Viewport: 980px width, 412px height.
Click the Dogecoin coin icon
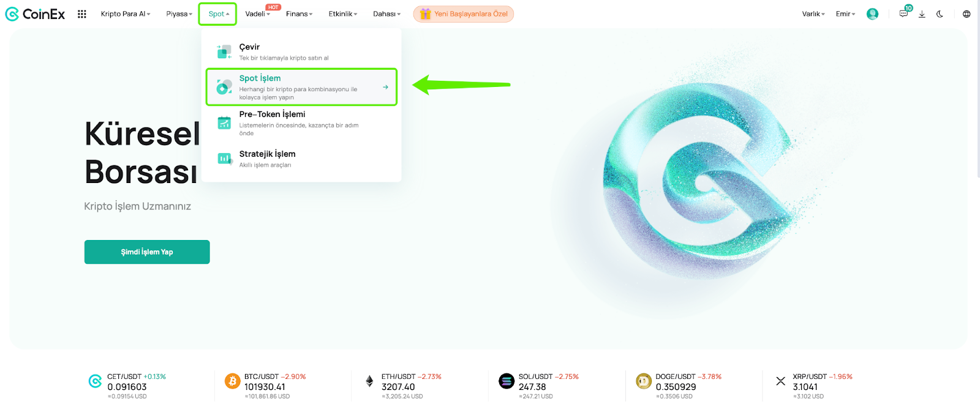coord(644,381)
